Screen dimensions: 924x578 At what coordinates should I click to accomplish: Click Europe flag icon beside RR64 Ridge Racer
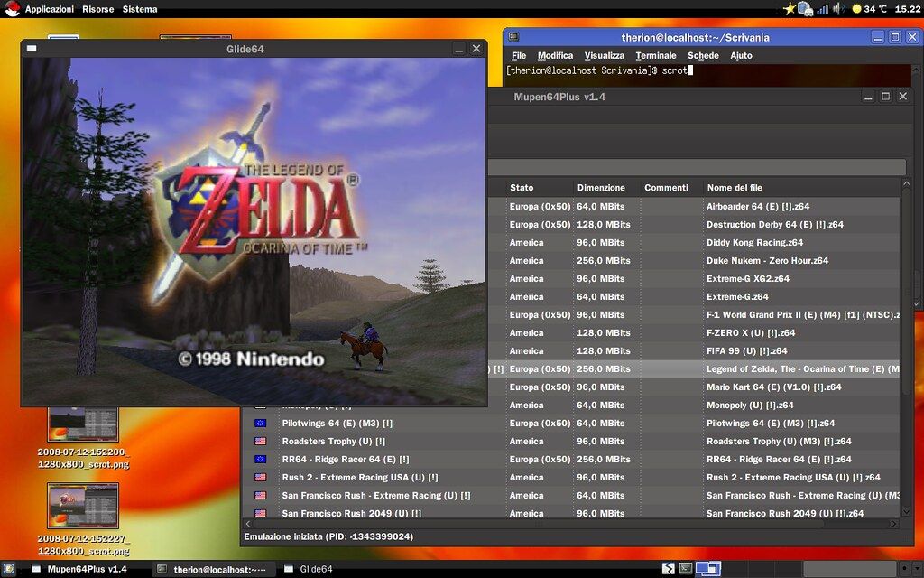pos(260,460)
